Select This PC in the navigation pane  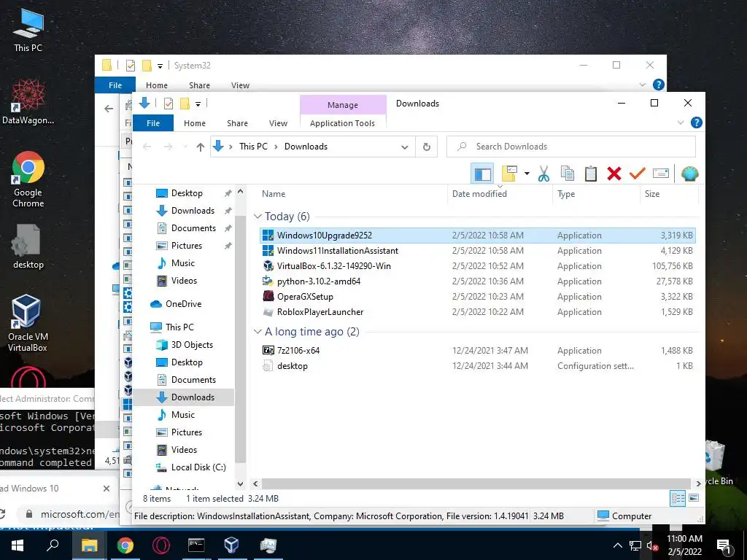(179, 327)
